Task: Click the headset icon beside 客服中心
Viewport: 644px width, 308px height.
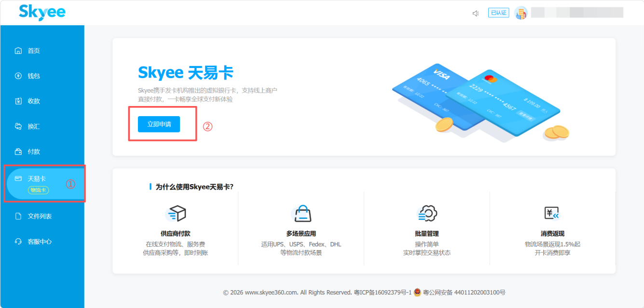Action: pyautogui.click(x=18, y=241)
